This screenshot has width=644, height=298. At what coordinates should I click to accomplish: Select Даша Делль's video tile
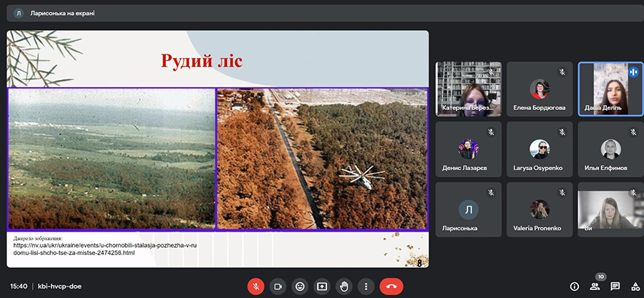610,89
